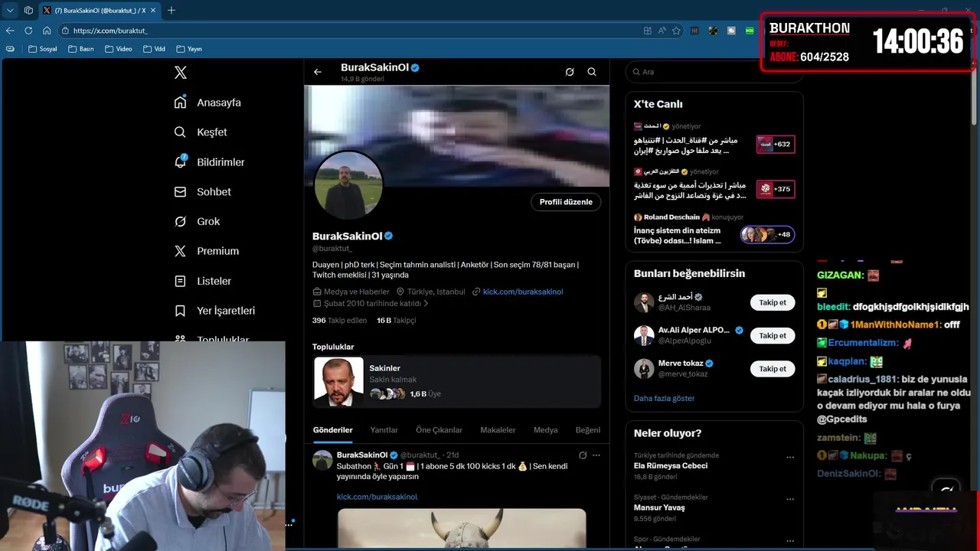This screenshot has width=980, height=551.
Task: Click the search icon in profile header
Action: pyautogui.click(x=592, y=72)
